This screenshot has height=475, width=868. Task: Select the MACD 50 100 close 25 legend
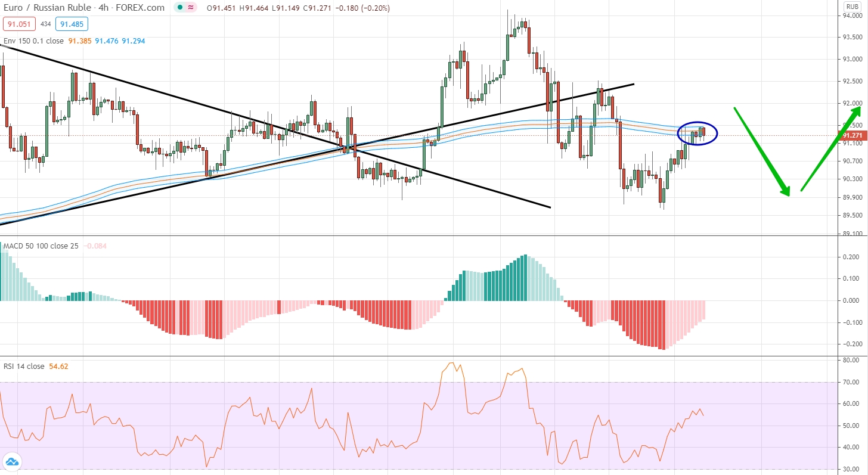[x=41, y=246]
